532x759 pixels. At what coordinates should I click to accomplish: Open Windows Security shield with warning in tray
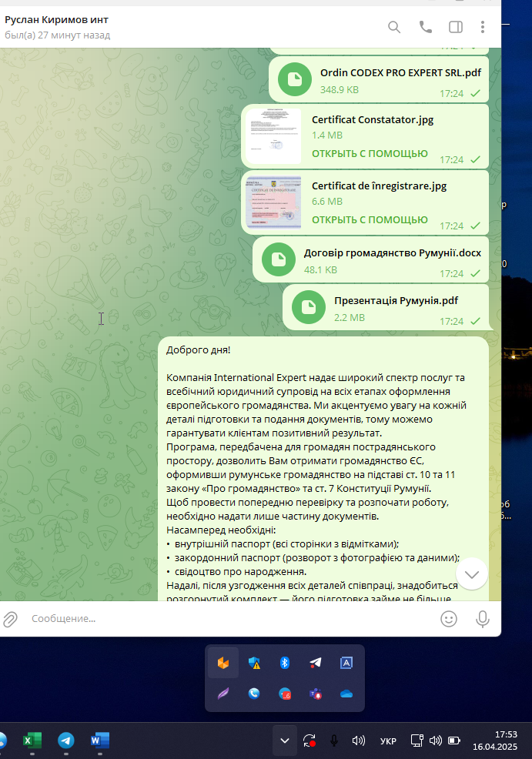[x=254, y=663]
